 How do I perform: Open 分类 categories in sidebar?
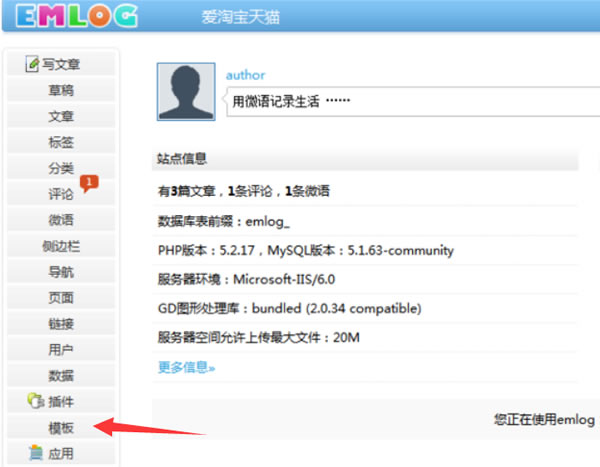click(61, 168)
